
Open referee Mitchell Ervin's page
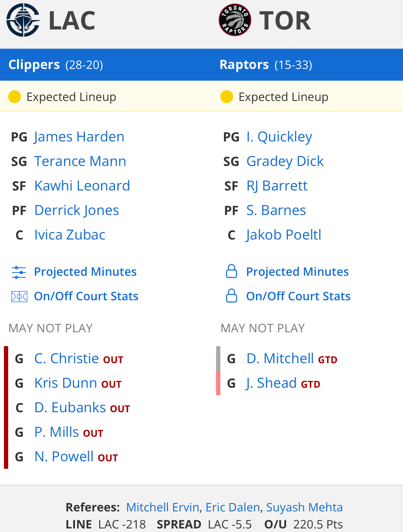162,507
